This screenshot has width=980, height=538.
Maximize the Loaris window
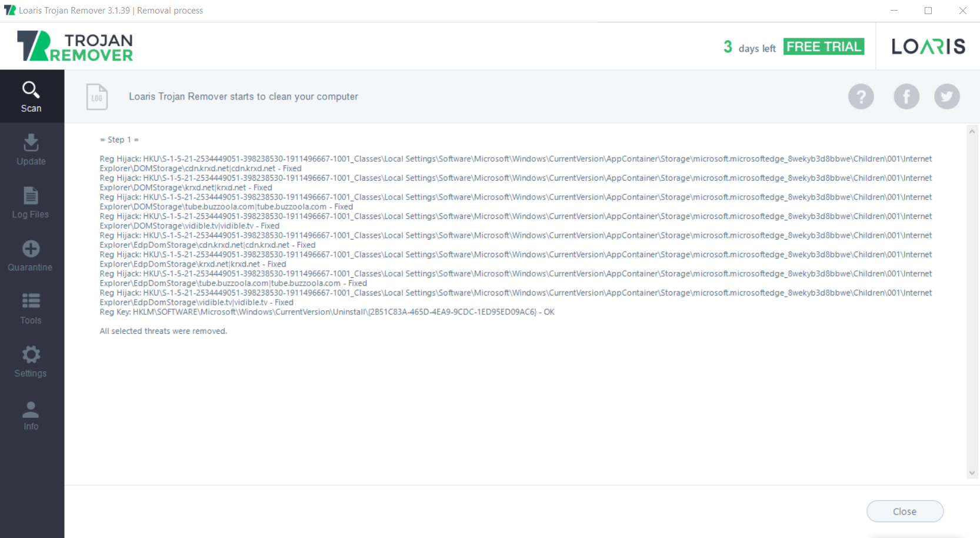tap(928, 11)
